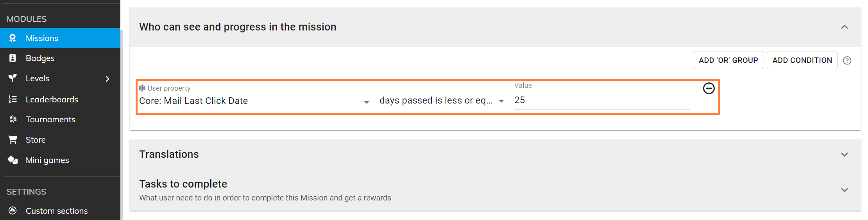868x220 pixels.
Task: Click the Store shopping cart icon
Action: coord(13,140)
